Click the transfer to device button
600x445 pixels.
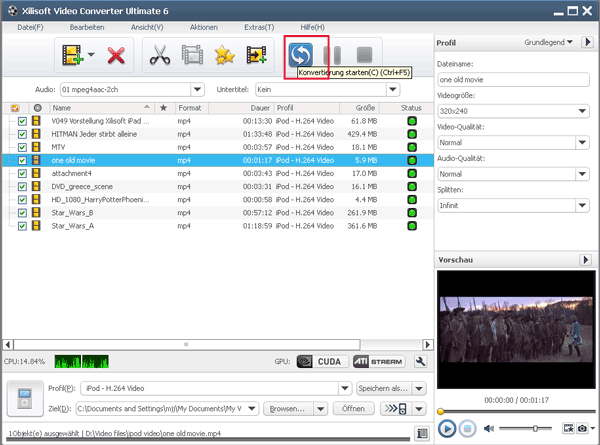[396, 409]
